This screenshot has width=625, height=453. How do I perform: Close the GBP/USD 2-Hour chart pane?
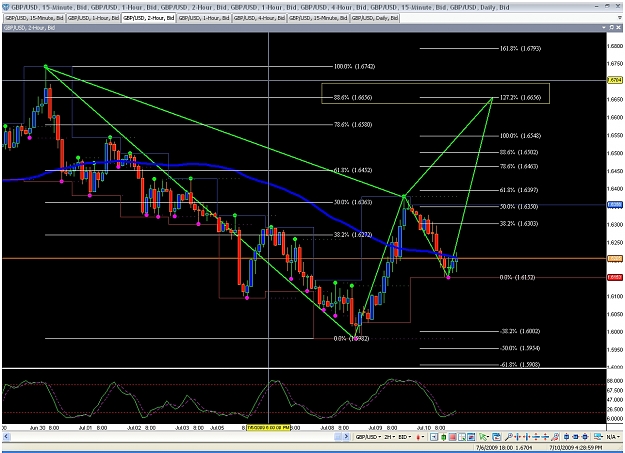[619, 28]
